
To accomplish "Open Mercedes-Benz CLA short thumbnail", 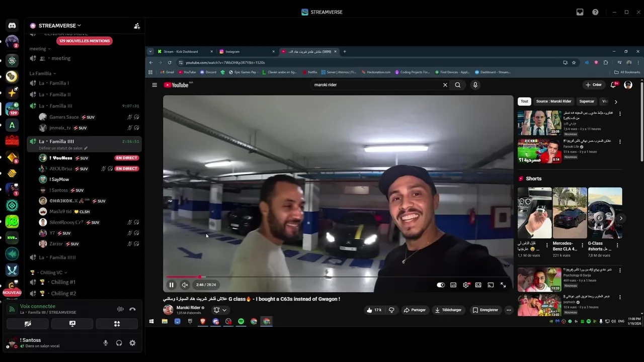I will point(570,213).
